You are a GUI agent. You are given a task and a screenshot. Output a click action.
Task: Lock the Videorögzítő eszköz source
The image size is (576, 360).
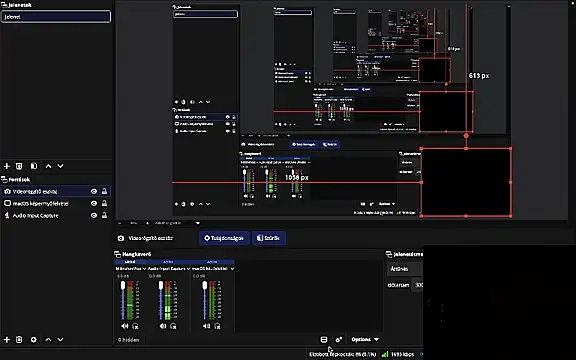[x=105, y=191]
